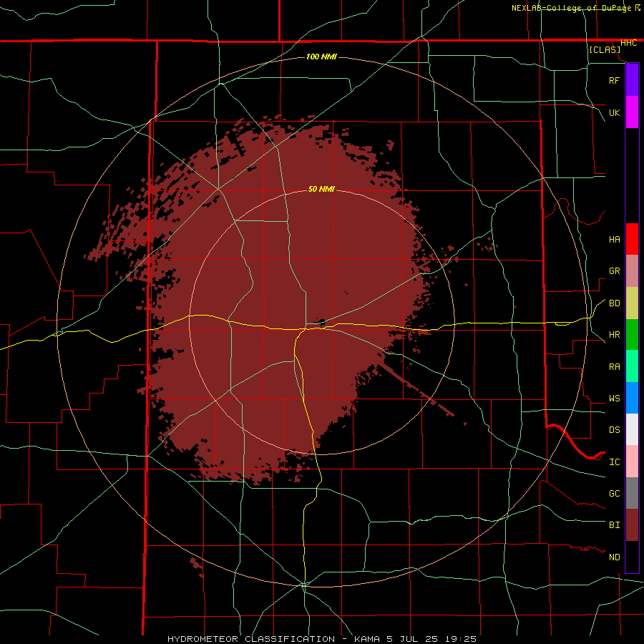
Task: Click the [CLAS] label above the legend
Action: (605, 49)
